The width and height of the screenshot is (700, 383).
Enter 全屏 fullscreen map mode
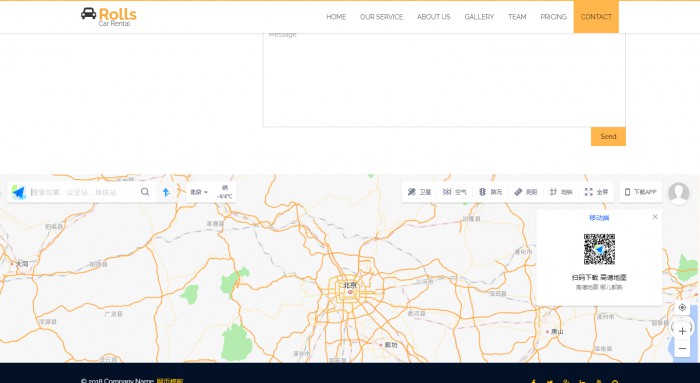point(596,192)
